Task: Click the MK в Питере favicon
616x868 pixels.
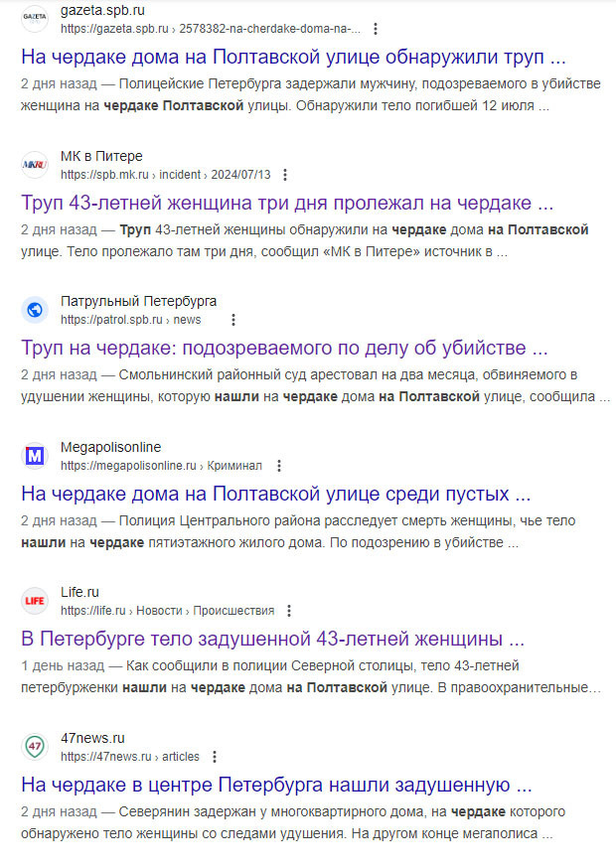Action: [x=35, y=165]
